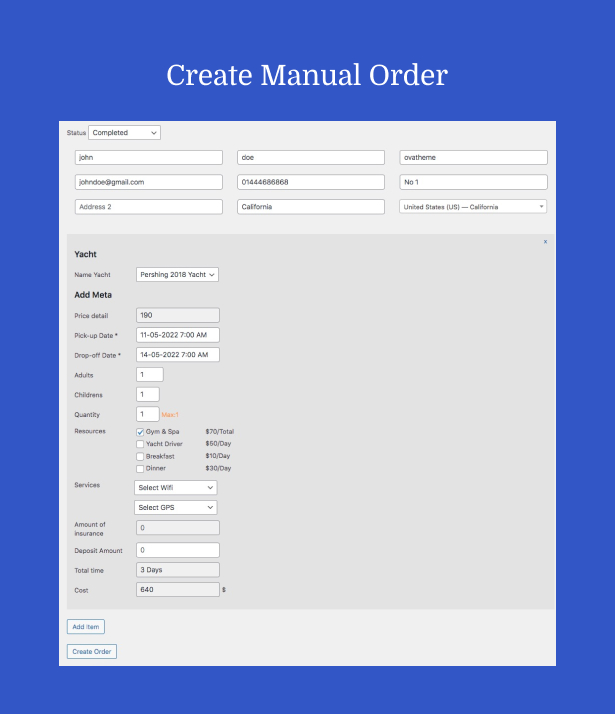Click the Deposit Amount field
This screenshot has height=714, width=615.
pyautogui.click(x=177, y=550)
